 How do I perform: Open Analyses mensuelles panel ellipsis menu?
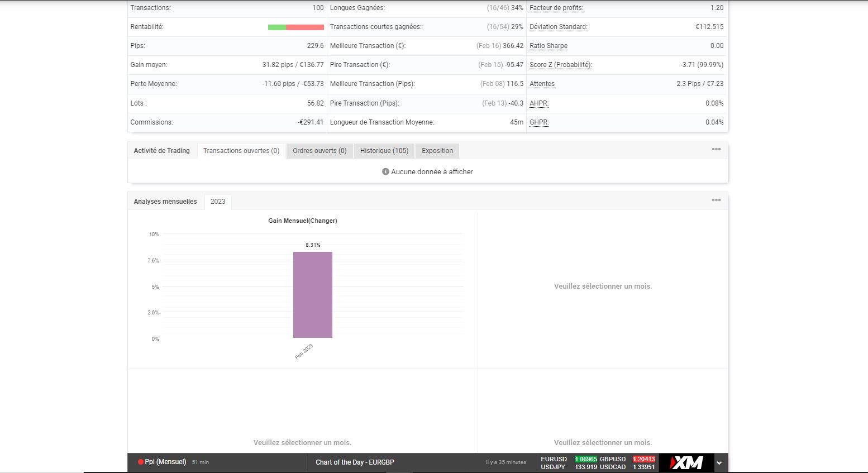[x=716, y=200]
